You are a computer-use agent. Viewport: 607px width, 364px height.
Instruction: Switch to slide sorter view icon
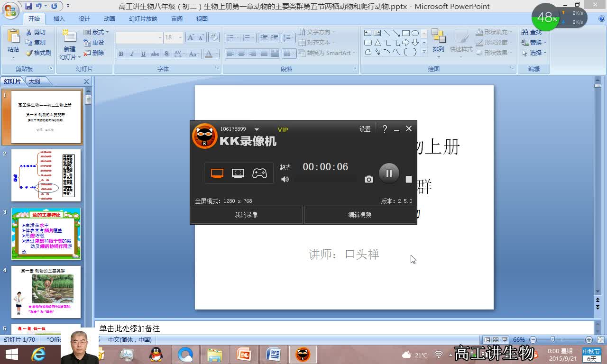(x=496, y=340)
